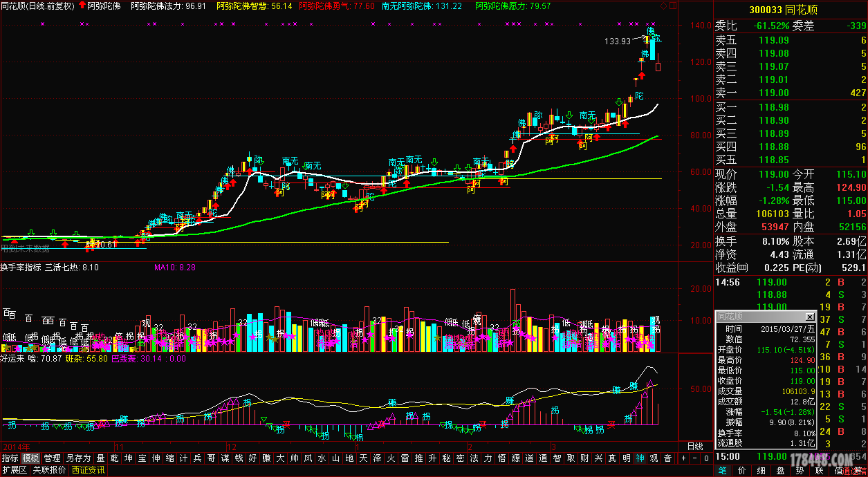The height and width of the screenshot is (477, 868).
Task: Open 扩展区 tab
Action: coord(14,470)
